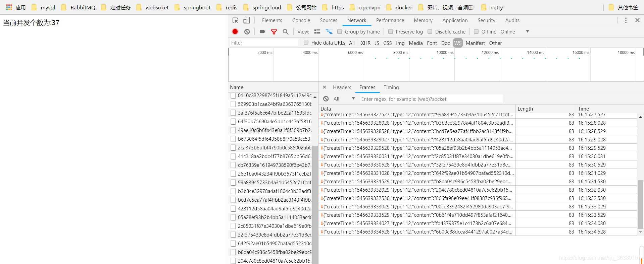
Task: Close the request details pane
Action: point(325,87)
